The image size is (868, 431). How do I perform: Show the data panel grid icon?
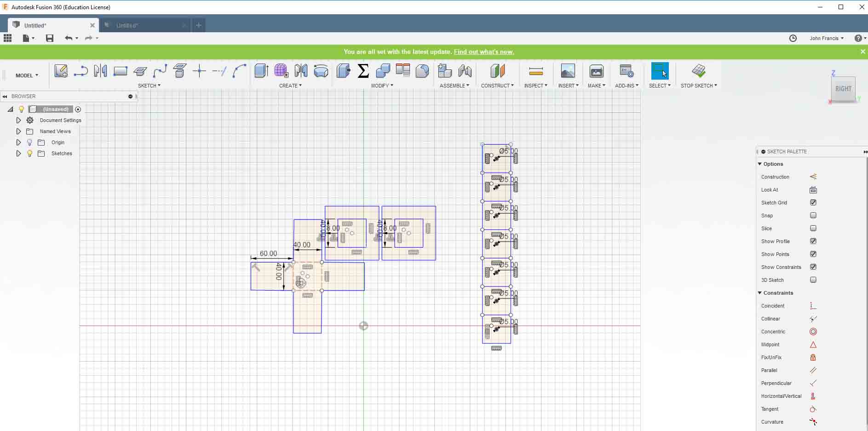(x=8, y=38)
